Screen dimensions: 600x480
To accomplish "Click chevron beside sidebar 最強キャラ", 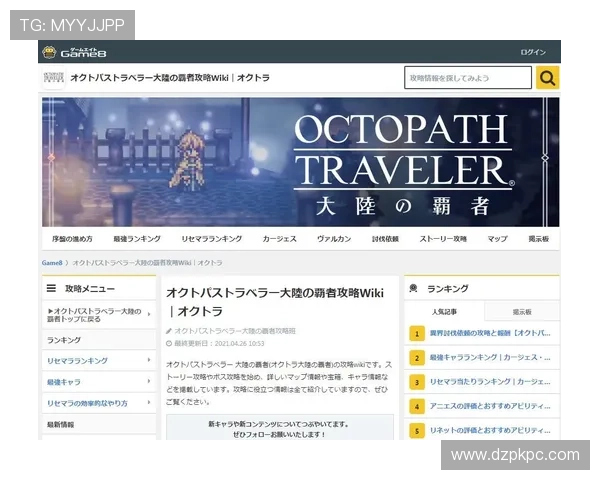I will coord(149,381).
